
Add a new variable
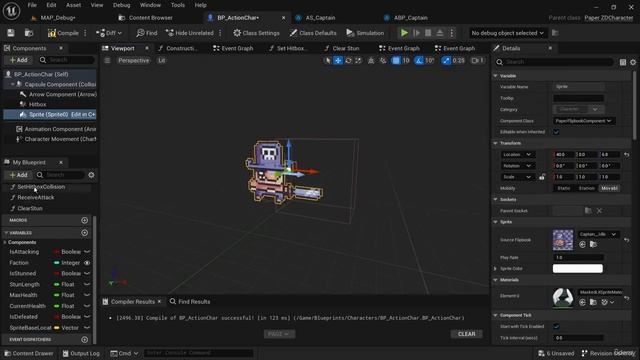84,233
